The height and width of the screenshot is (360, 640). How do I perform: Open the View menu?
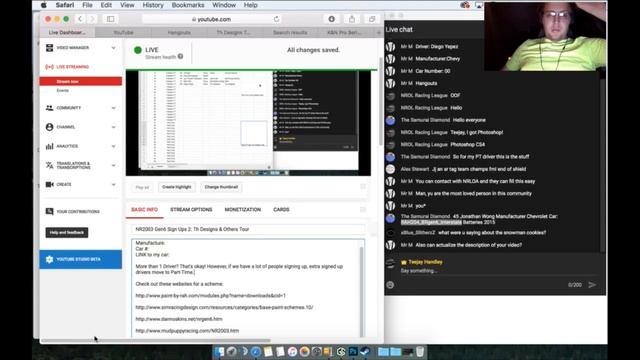[127, 5]
